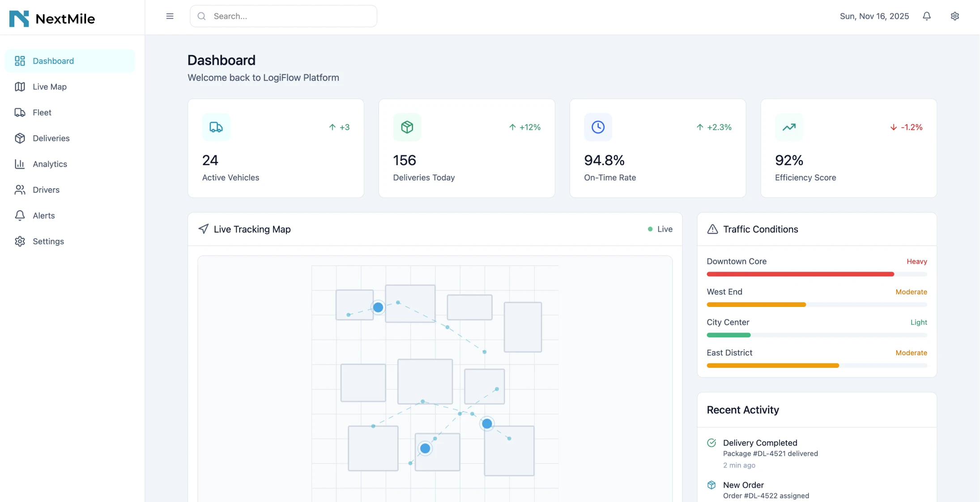Go to Fleet page
The height and width of the screenshot is (502, 980).
(42, 113)
